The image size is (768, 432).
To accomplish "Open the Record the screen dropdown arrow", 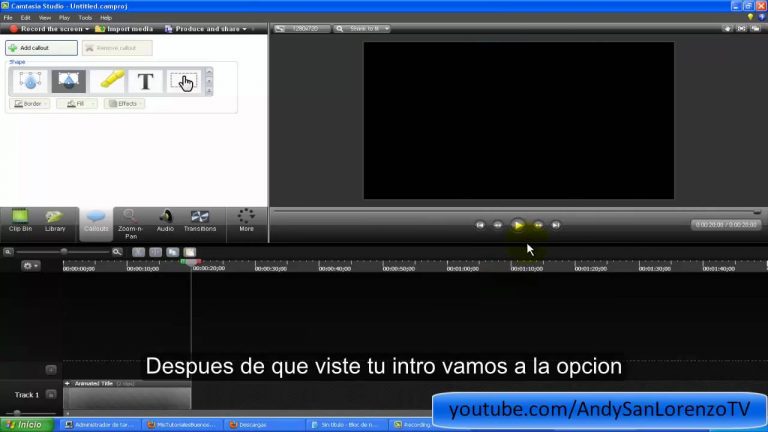I will [x=87, y=29].
